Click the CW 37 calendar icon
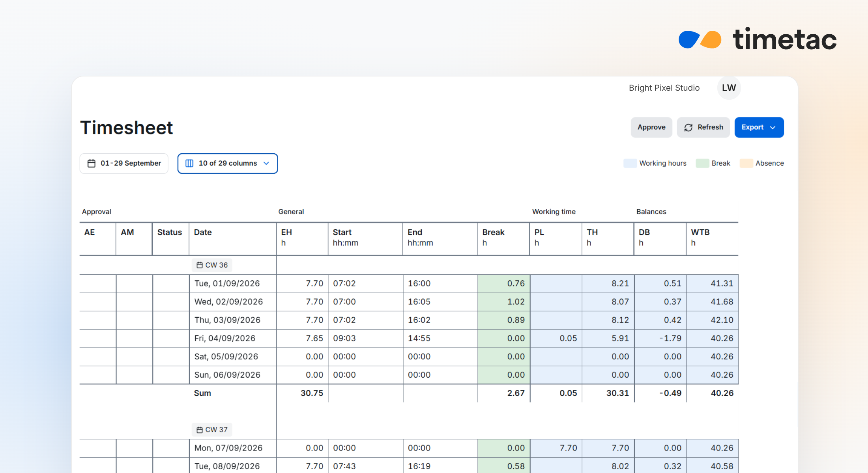This screenshot has height=473, width=868. (x=200, y=430)
